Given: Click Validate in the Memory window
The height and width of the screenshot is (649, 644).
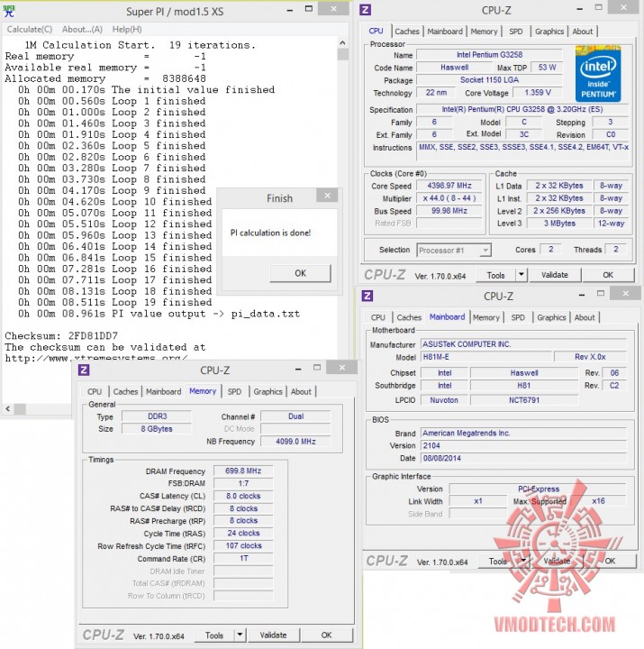Looking at the screenshot, I should pos(273,635).
